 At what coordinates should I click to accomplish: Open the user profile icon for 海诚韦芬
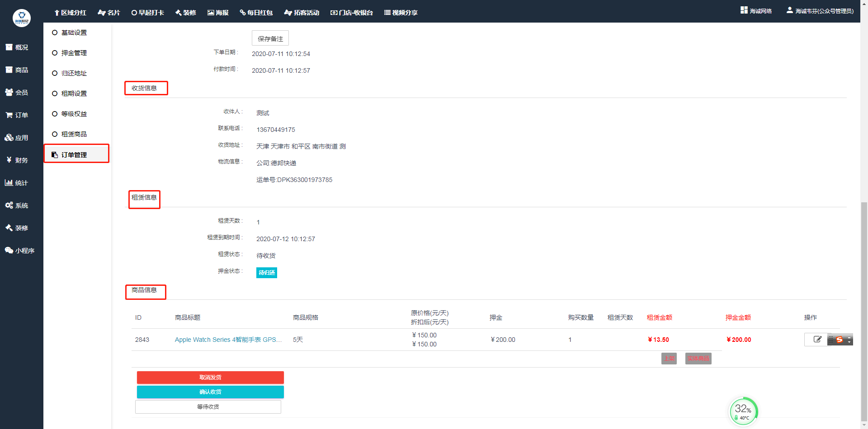point(789,10)
